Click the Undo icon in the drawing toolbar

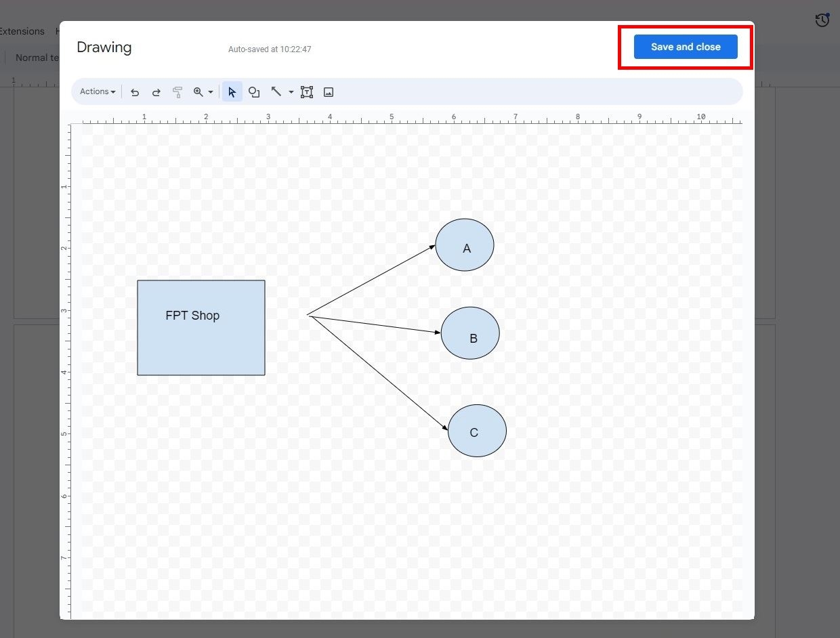tap(135, 91)
